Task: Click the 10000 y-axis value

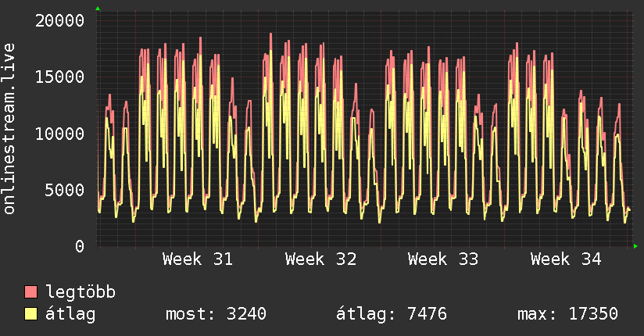Action: [x=59, y=134]
